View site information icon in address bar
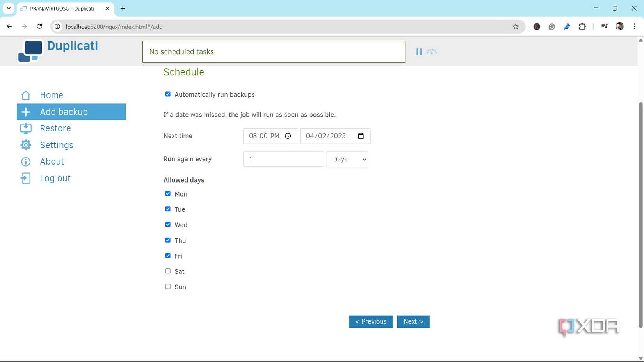Image resolution: width=644 pixels, height=362 pixels. click(57, 27)
